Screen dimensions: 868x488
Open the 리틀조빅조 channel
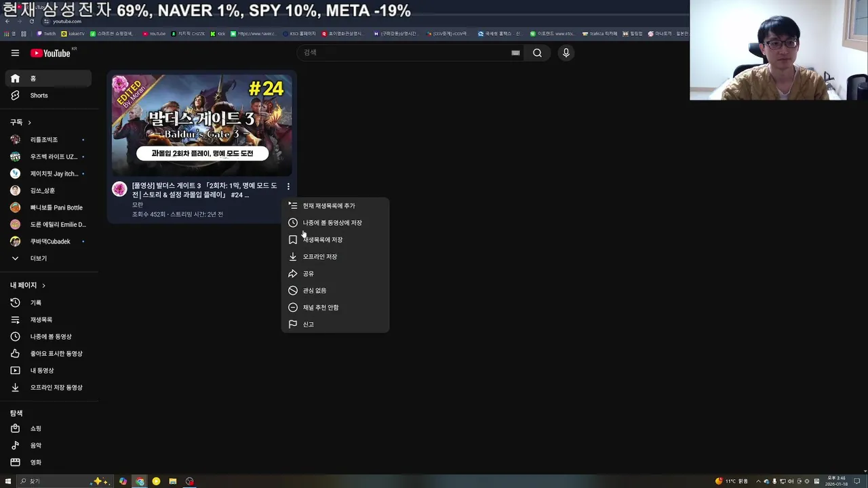pos(48,140)
